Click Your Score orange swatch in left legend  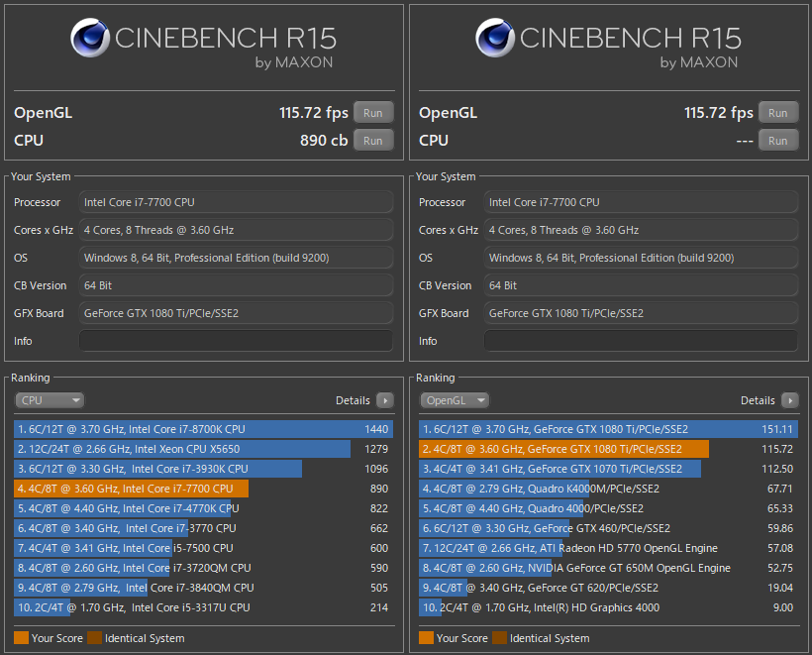click(21, 638)
